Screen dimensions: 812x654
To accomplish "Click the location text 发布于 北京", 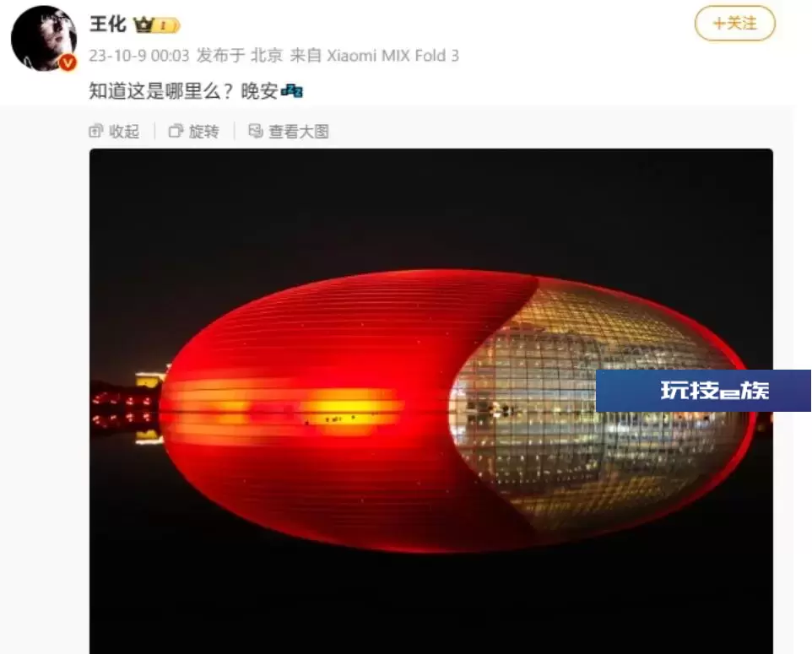I will click(x=240, y=56).
